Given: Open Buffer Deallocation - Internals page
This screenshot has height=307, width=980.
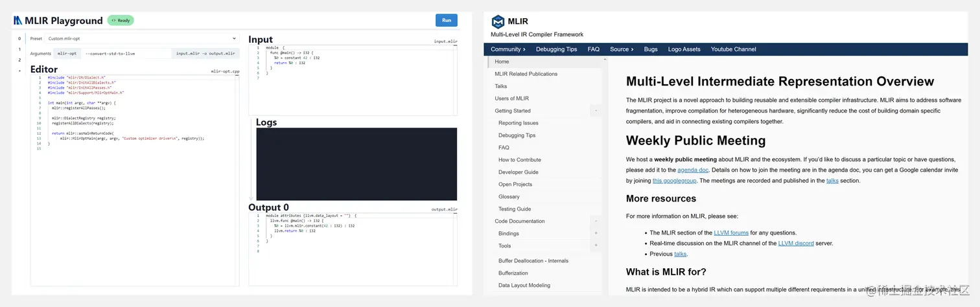Looking at the screenshot, I should click(533, 261).
